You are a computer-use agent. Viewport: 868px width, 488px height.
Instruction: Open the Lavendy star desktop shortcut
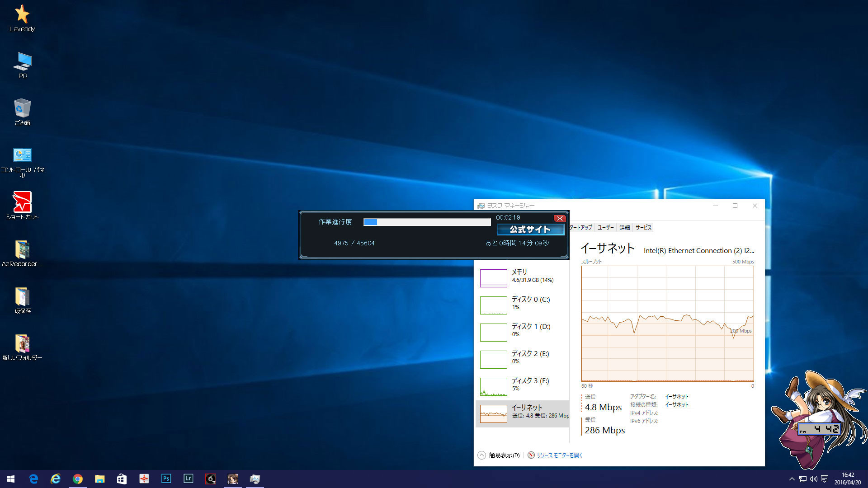pyautogui.click(x=22, y=19)
